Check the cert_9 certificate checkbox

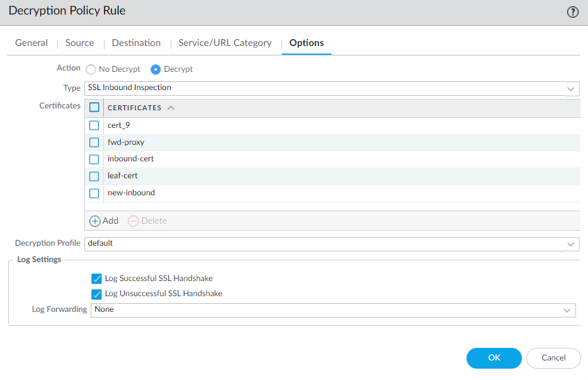(94, 125)
